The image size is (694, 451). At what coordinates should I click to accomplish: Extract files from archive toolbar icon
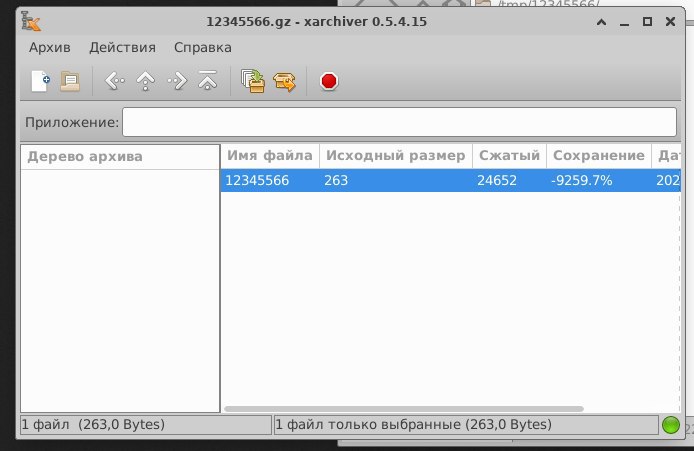tap(284, 82)
